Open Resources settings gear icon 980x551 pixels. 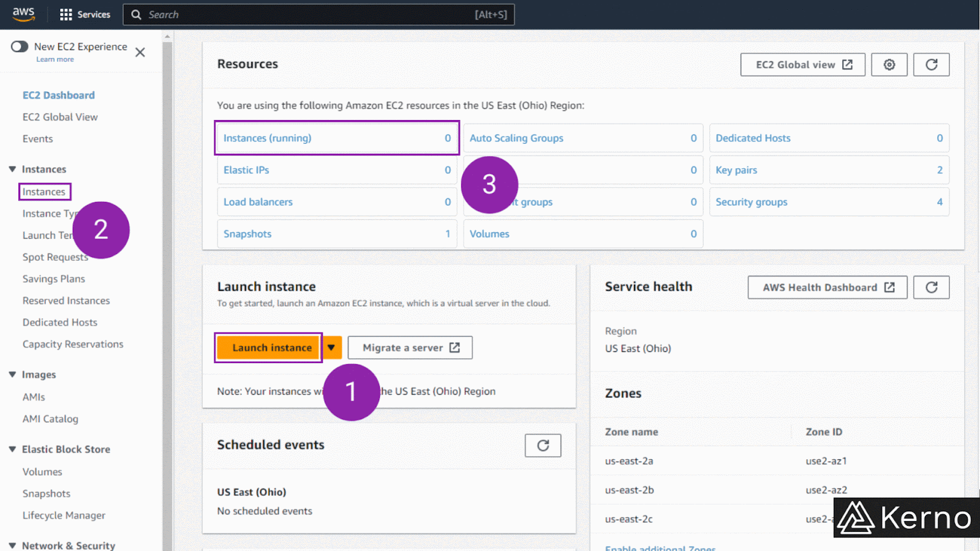(x=889, y=64)
